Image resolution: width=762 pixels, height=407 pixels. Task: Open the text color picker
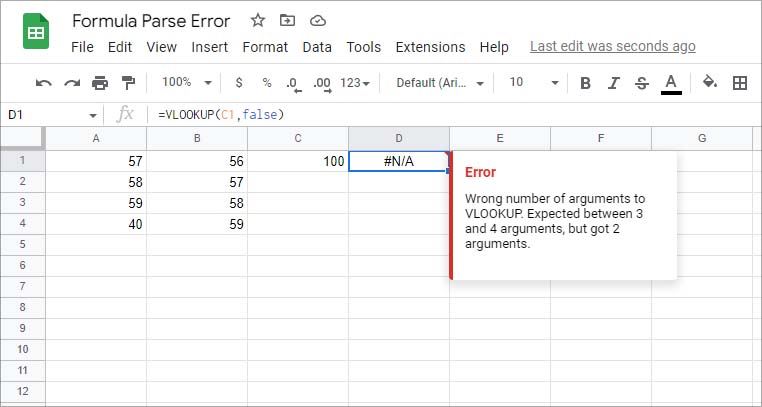pos(671,84)
